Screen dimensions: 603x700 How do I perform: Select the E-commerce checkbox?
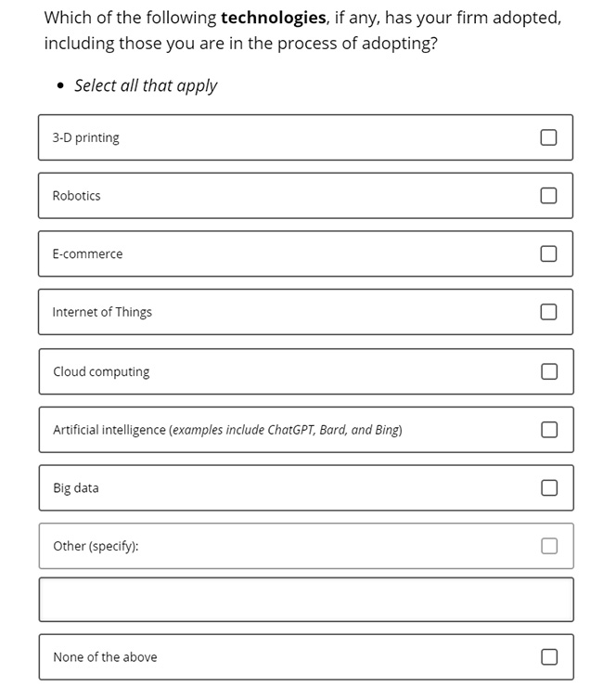click(548, 253)
